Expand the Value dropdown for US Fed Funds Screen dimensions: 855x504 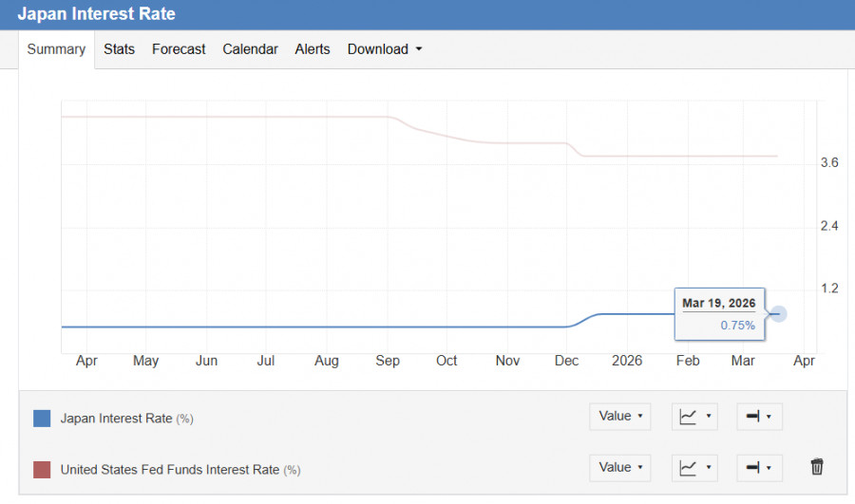[x=620, y=467]
